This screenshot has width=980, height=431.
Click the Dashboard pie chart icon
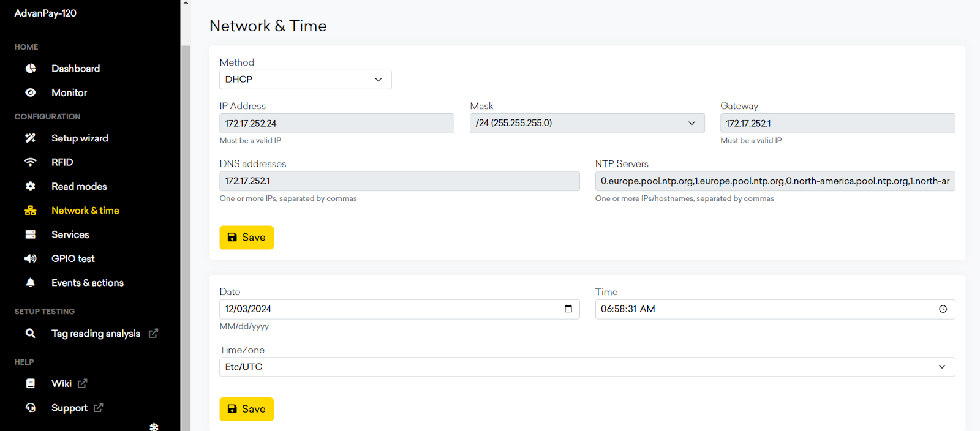[31, 69]
